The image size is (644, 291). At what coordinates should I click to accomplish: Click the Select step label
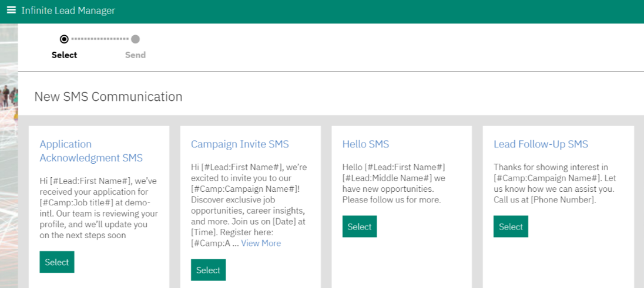pos(65,55)
